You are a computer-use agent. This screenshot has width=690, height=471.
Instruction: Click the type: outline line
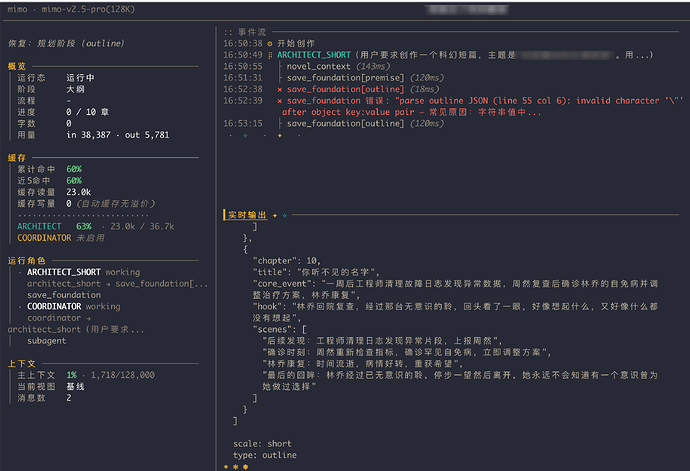265,456
